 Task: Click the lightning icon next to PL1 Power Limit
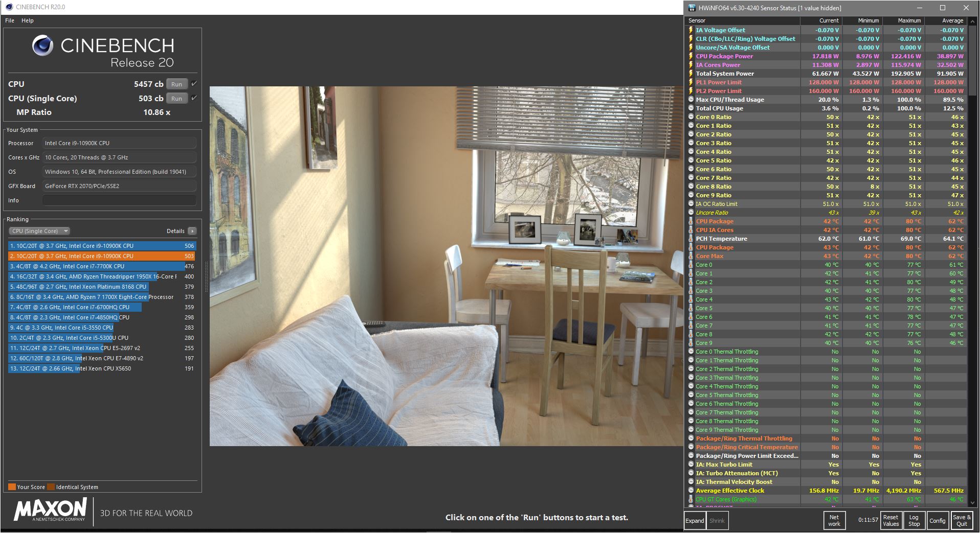point(691,82)
